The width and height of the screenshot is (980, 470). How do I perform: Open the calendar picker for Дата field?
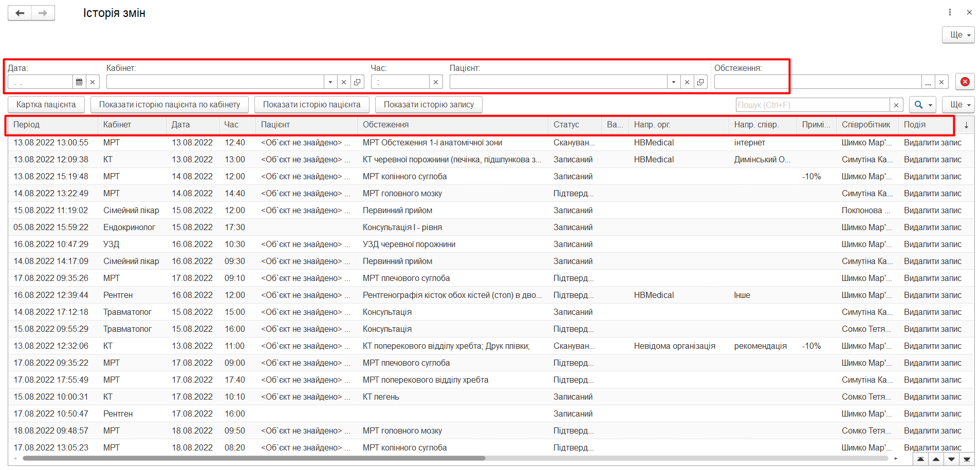click(79, 82)
